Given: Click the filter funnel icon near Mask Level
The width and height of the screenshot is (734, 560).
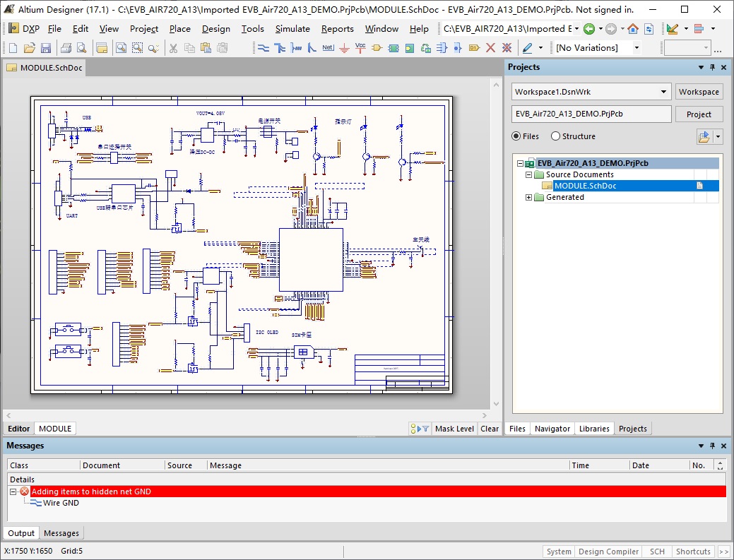Looking at the screenshot, I should tap(425, 428).
